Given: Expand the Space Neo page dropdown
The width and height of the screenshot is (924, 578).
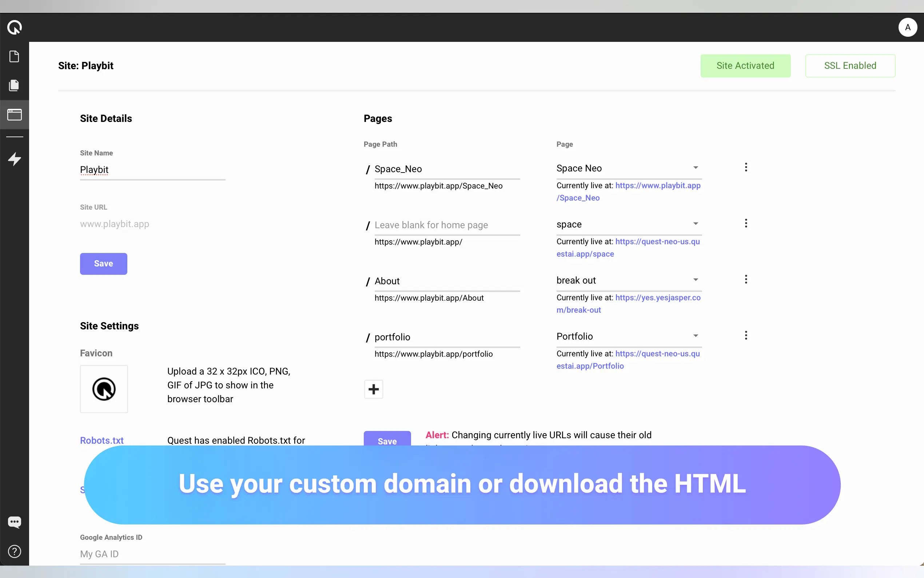Looking at the screenshot, I should pos(695,168).
